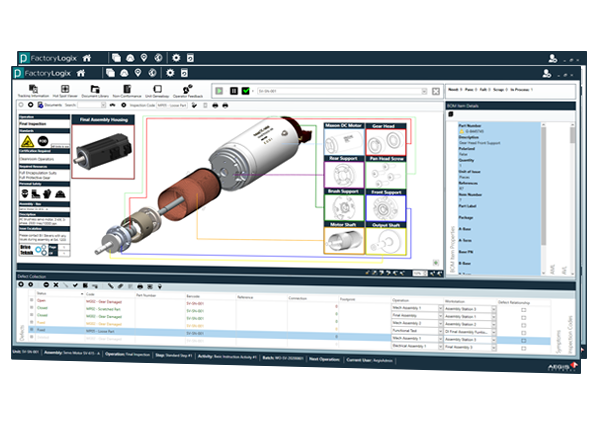
Task: Open settings gear in the back FactoryLogix window
Action: click(x=176, y=58)
